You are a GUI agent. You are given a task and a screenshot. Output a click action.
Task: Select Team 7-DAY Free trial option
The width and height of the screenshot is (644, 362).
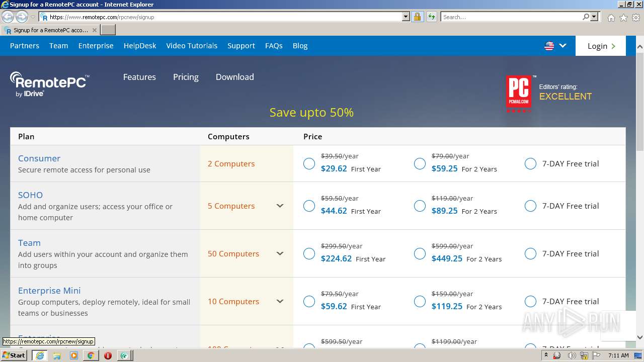point(530,254)
